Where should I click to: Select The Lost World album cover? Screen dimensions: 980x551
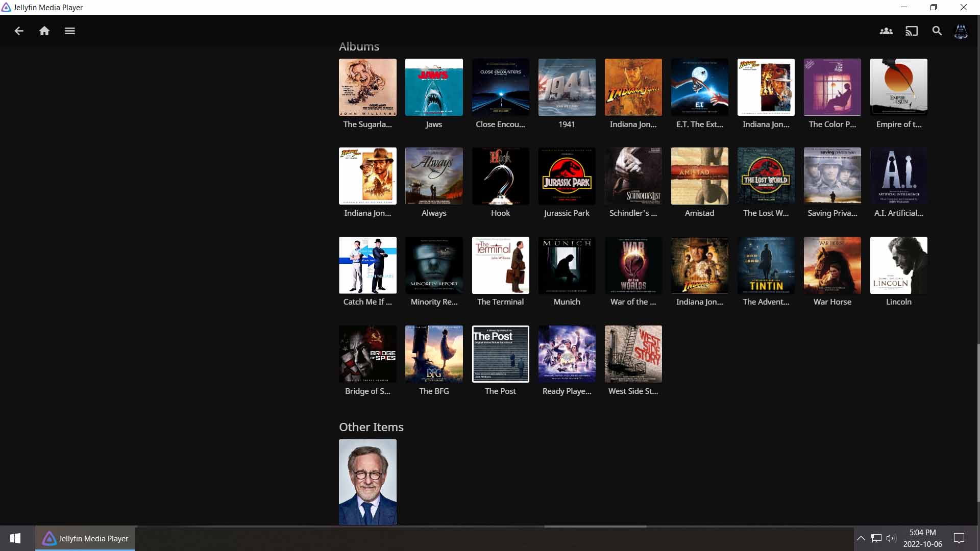pos(766,176)
